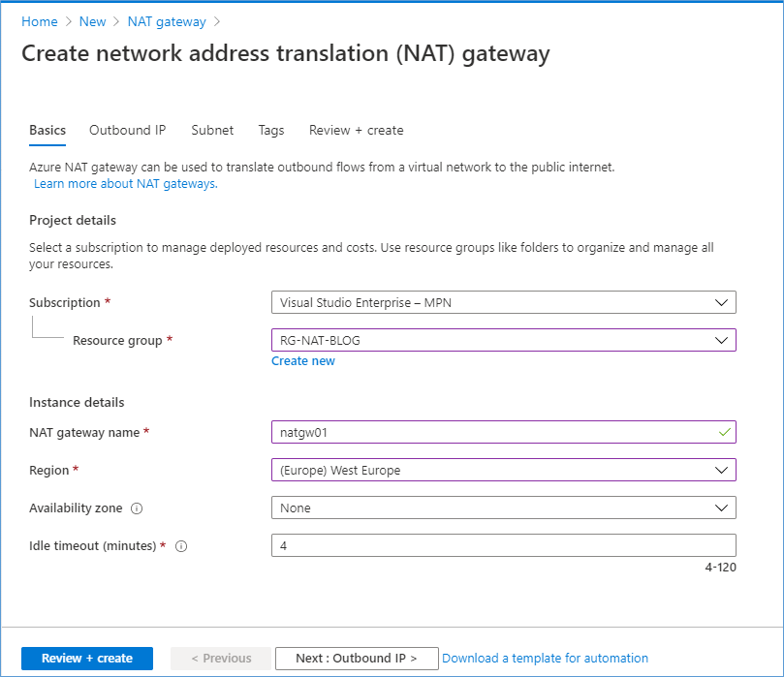
Task: Open the Availability zone info icon
Action: pyautogui.click(x=137, y=508)
